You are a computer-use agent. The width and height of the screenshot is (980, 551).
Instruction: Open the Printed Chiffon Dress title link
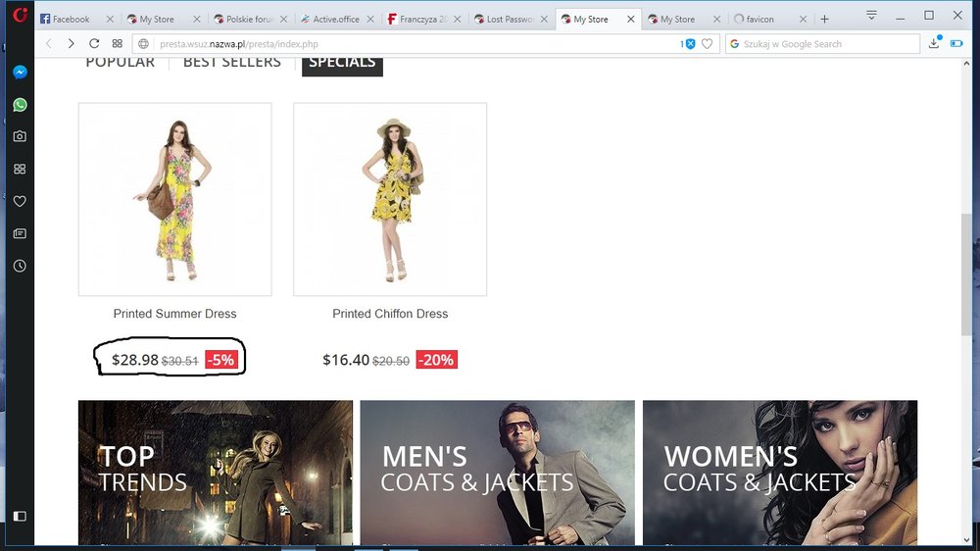coord(390,314)
